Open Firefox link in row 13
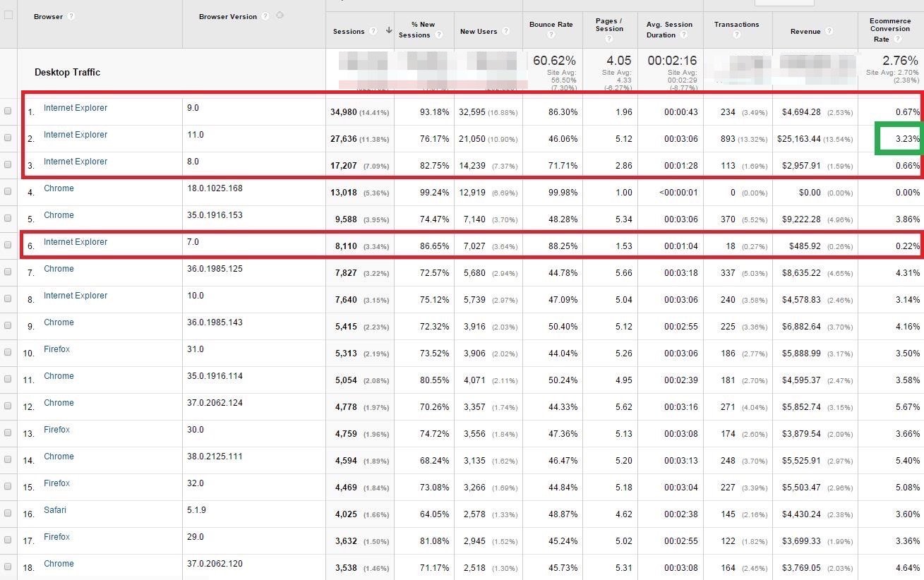 (56, 430)
